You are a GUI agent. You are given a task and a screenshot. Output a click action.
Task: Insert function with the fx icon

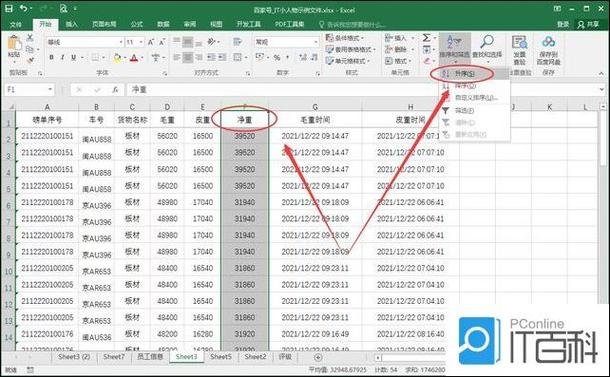(115, 90)
